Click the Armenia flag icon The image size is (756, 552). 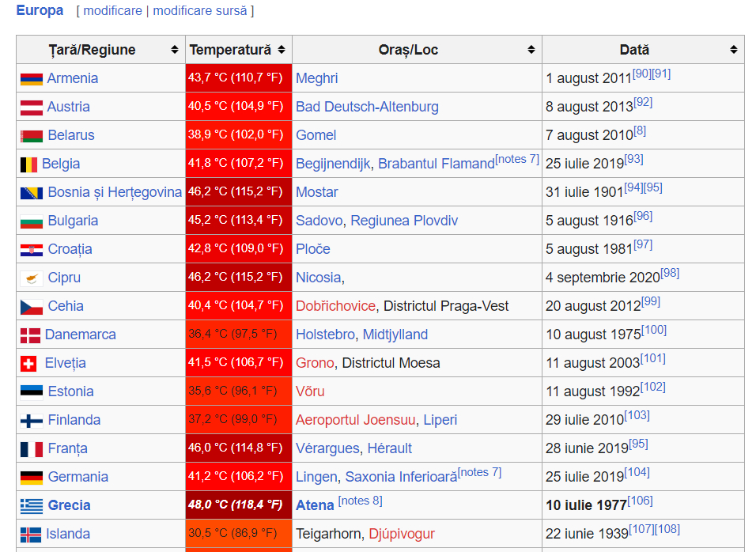point(32,78)
